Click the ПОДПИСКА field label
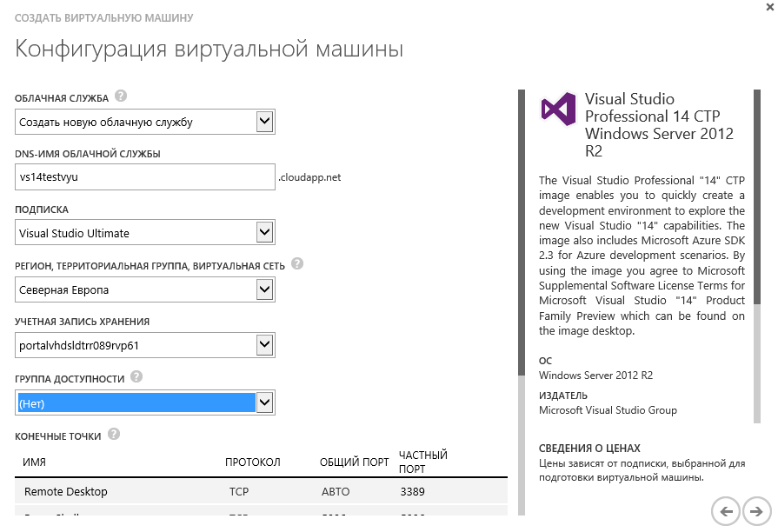 pos(42,209)
